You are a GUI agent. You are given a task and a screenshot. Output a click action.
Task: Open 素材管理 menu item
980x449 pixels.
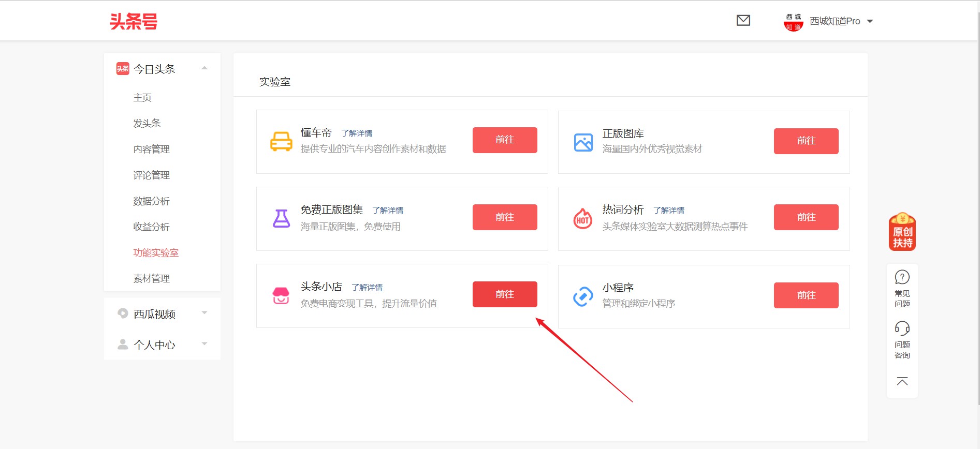(151, 279)
